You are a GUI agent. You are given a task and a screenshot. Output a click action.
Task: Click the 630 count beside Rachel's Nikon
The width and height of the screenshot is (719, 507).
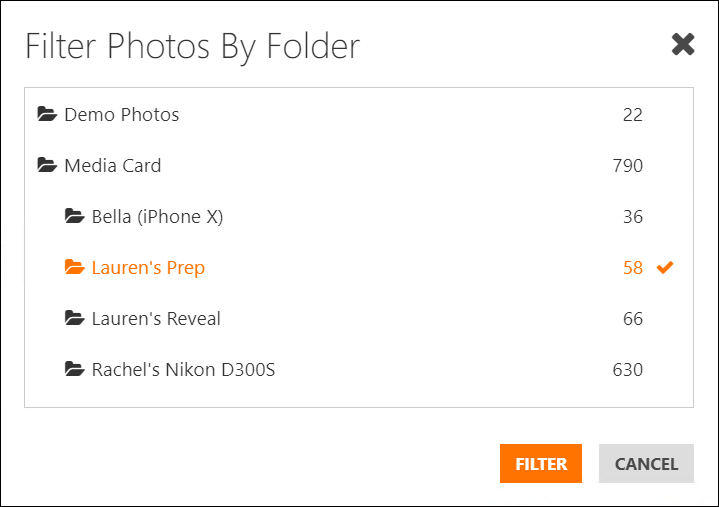click(x=628, y=369)
